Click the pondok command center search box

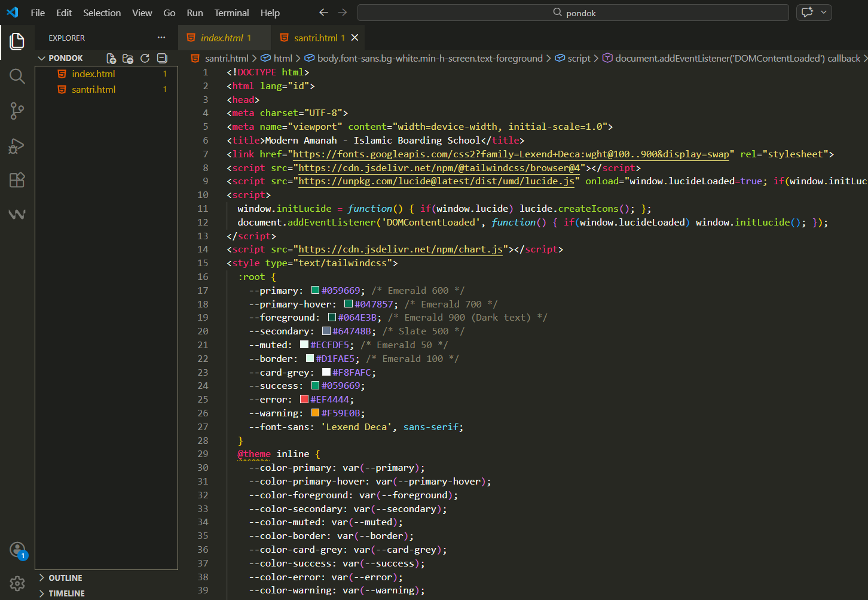tap(573, 13)
